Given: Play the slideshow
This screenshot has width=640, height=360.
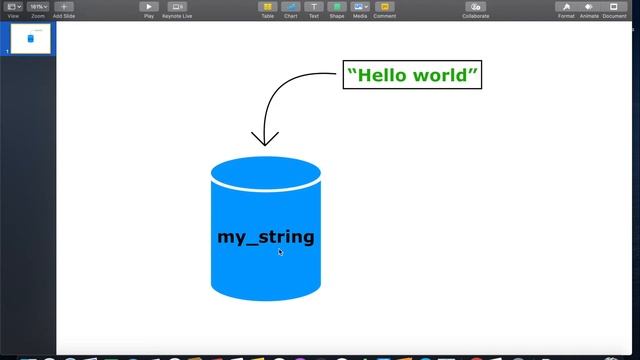Looking at the screenshot, I should (149, 7).
